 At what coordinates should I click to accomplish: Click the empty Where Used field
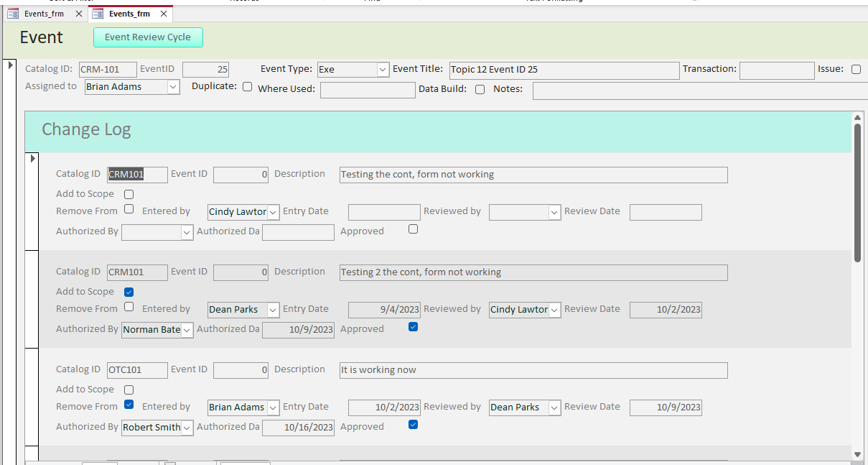(368, 90)
